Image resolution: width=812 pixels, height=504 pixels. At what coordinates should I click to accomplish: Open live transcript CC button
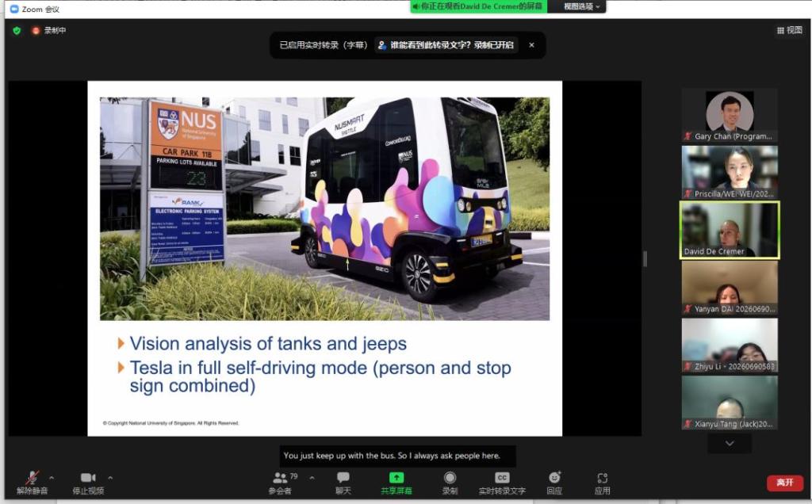(x=502, y=483)
